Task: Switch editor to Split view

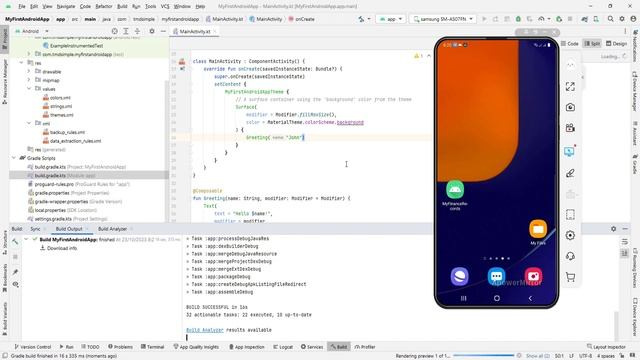Action: [592, 44]
